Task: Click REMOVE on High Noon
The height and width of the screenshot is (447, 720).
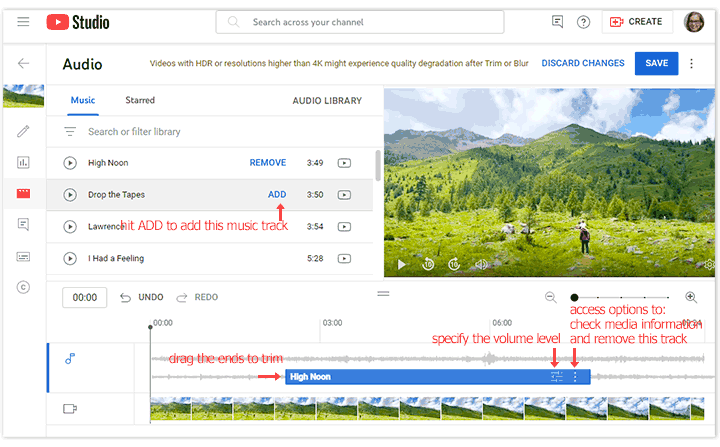Action: click(x=268, y=163)
